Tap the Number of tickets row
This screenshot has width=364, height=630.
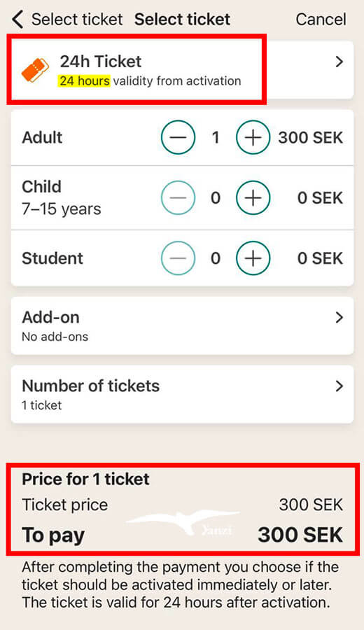[x=183, y=394]
